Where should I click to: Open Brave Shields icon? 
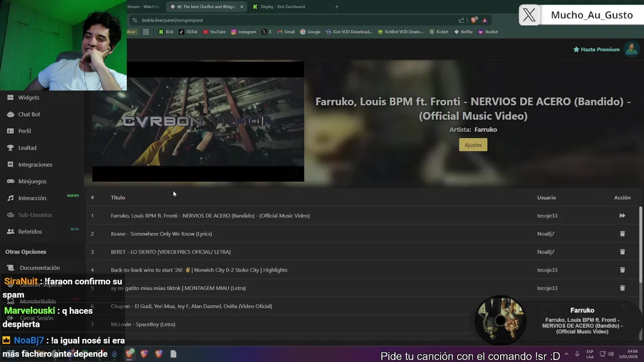click(474, 20)
